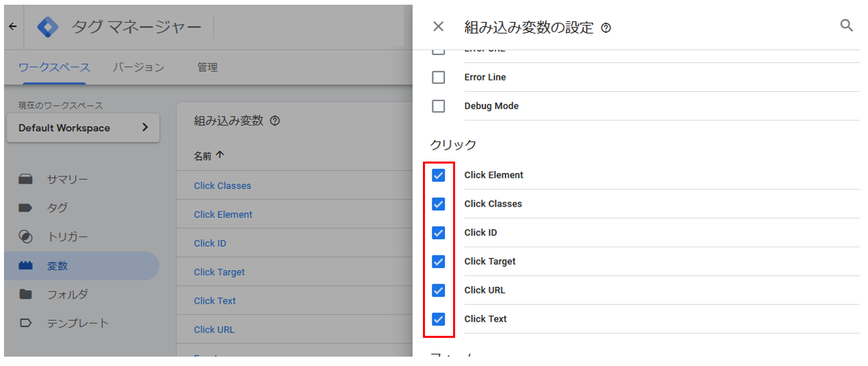The image size is (868, 366).
Task: Uncheck the Click Target checkbox
Action: tap(438, 261)
